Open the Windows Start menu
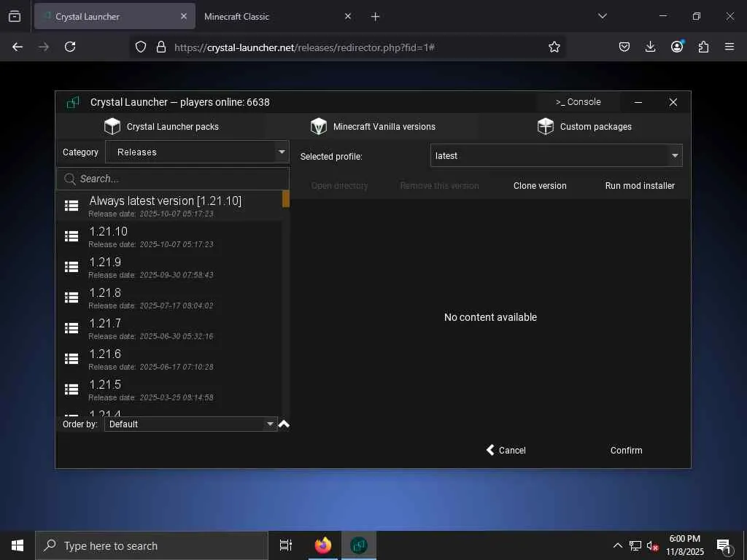Viewport: 747px width, 560px height. (x=18, y=545)
